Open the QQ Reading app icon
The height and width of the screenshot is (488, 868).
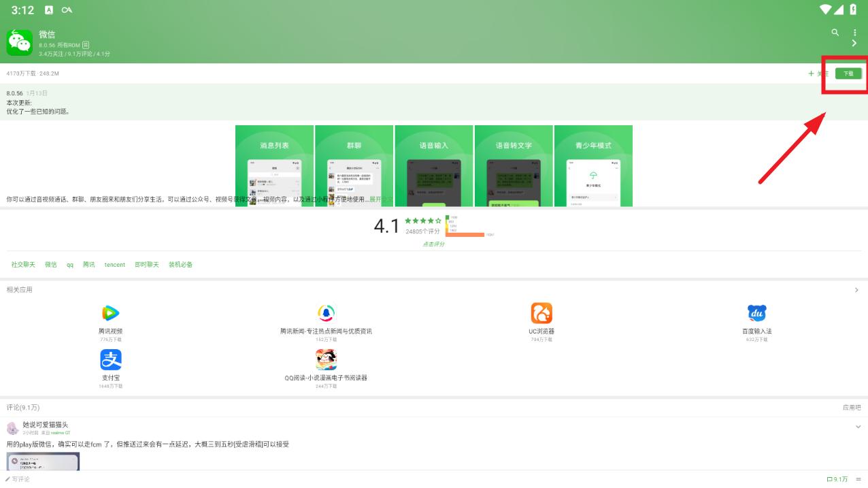click(327, 359)
